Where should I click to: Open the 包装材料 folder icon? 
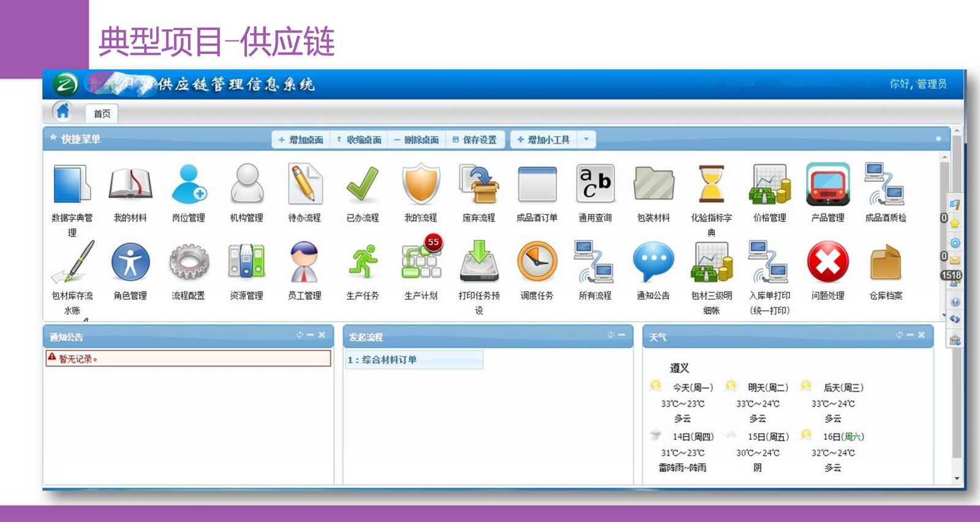[654, 184]
